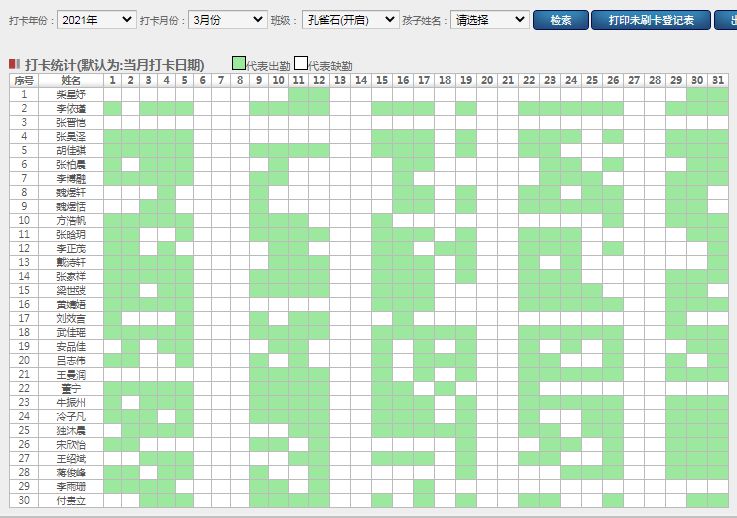Click the white 代表缺勤 legend swatch
737x518 pixels.
[x=301, y=63]
